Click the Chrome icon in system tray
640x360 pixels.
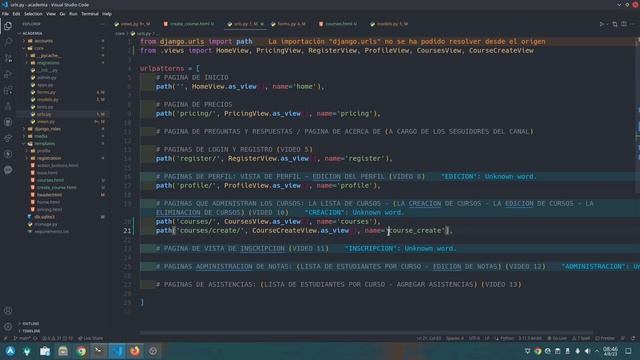pos(538,351)
